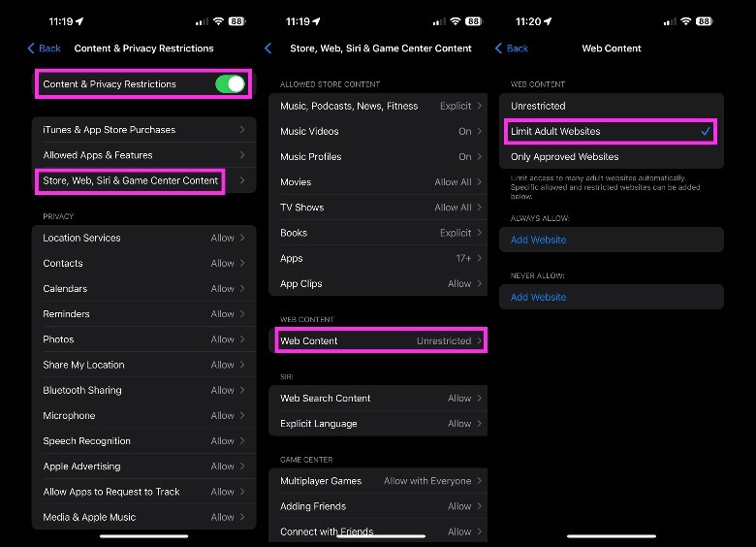This screenshot has height=547, width=756.
Task: Tap cellular signal icon in first phone status bar
Action: point(202,21)
